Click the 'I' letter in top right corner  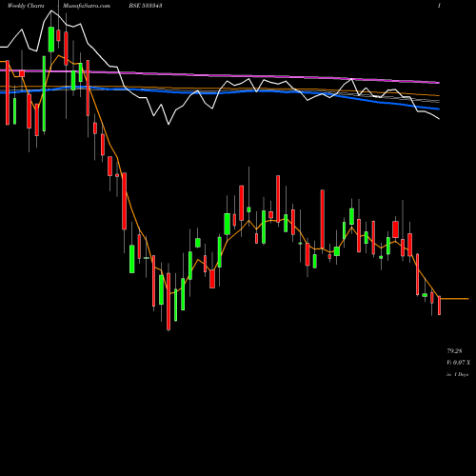(439, 6)
